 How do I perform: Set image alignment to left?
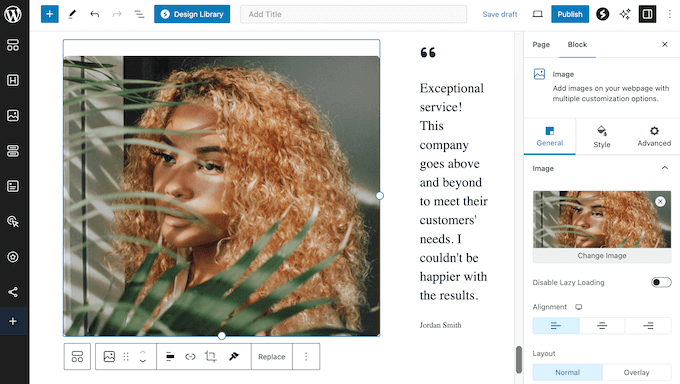pyautogui.click(x=556, y=326)
